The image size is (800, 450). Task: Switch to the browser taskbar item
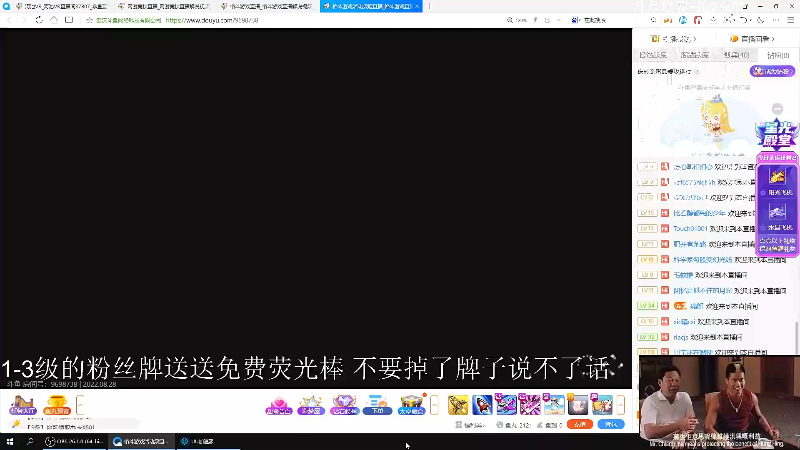pos(141,441)
